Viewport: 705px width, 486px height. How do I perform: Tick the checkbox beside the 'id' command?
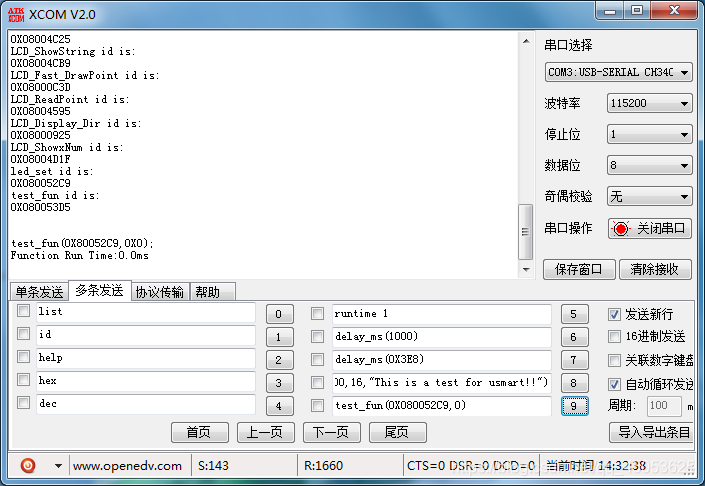tap(23, 334)
